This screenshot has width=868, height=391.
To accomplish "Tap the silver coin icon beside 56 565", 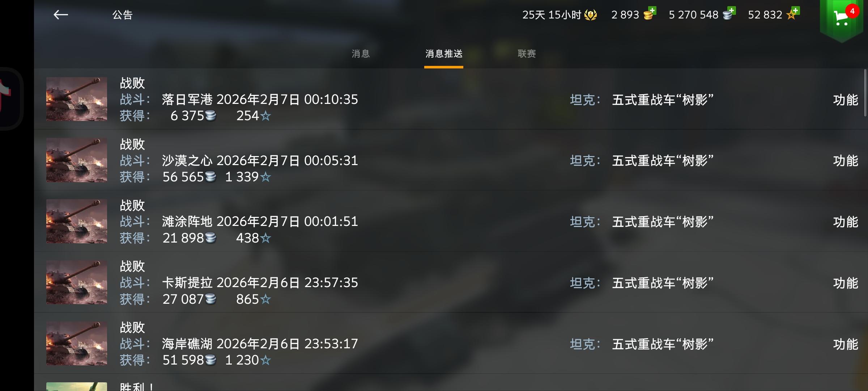I will [x=210, y=177].
